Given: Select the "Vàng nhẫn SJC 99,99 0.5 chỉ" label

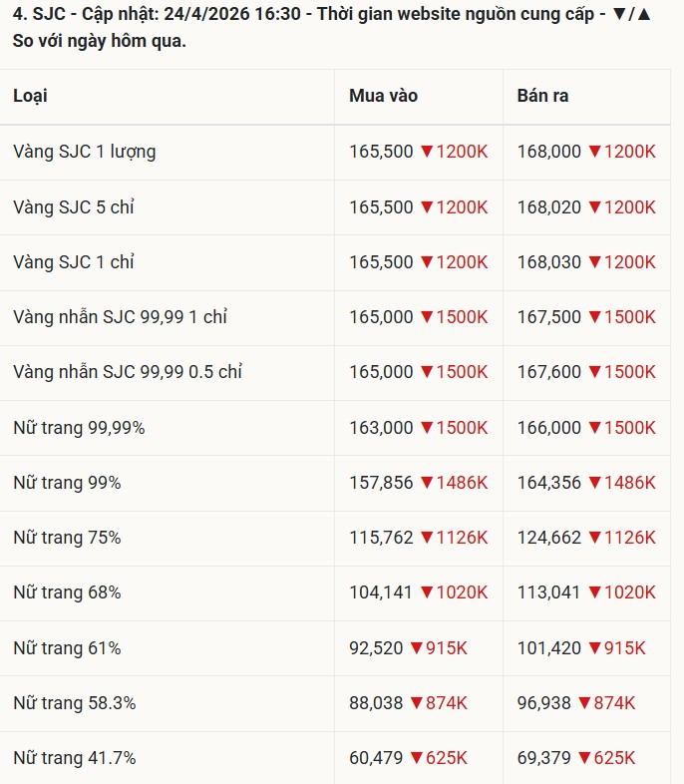Looking at the screenshot, I should (128, 372).
